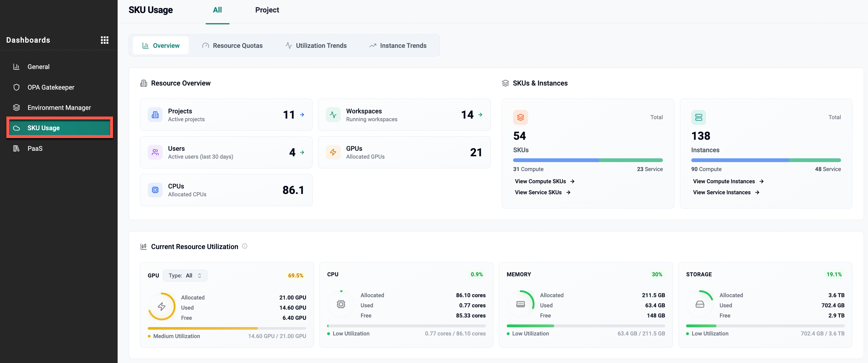Switch to the Project tab
This screenshot has width=868, height=363.
tap(267, 10)
